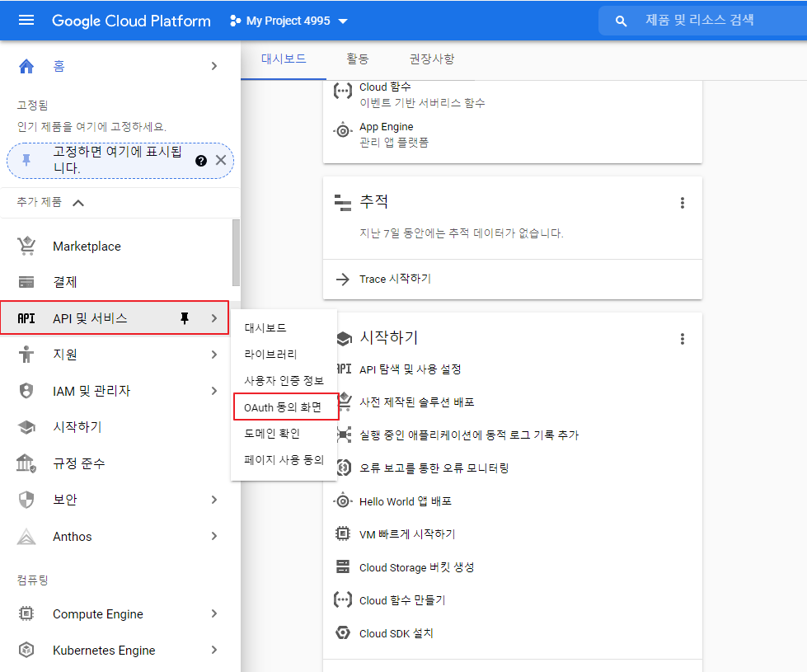Open the hamburger navigation menu
The height and width of the screenshot is (672, 807).
click(x=26, y=20)
